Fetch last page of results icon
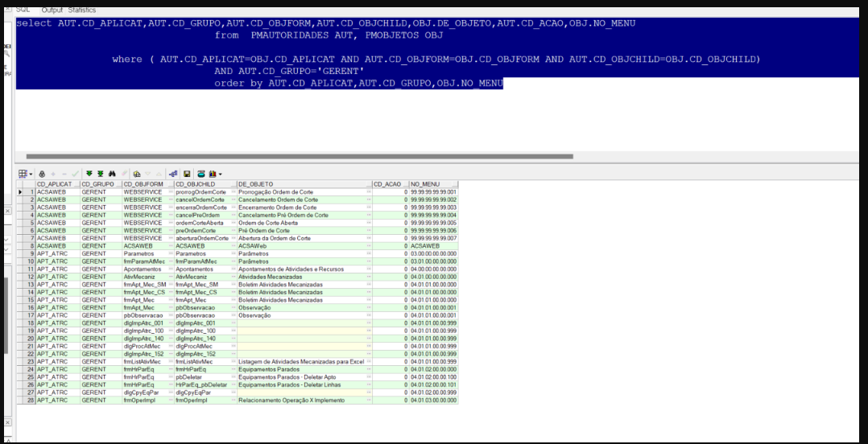Screen dimensions: 868x444 coord(101,174)
